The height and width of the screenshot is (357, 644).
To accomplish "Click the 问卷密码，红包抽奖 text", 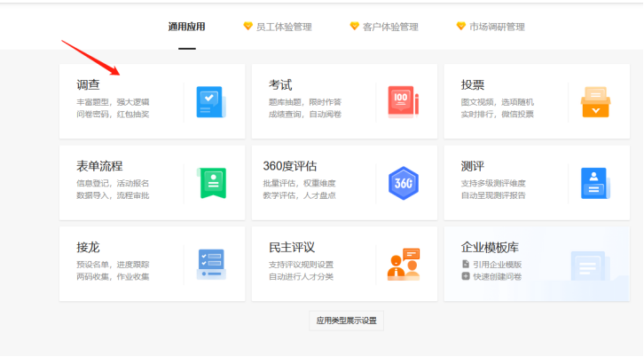I will 113,115.
